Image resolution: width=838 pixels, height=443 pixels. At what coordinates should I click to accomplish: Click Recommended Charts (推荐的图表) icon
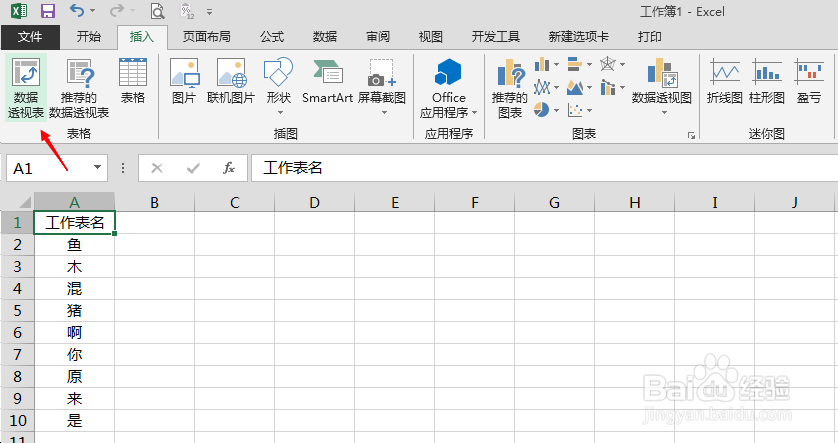[510, 88]
